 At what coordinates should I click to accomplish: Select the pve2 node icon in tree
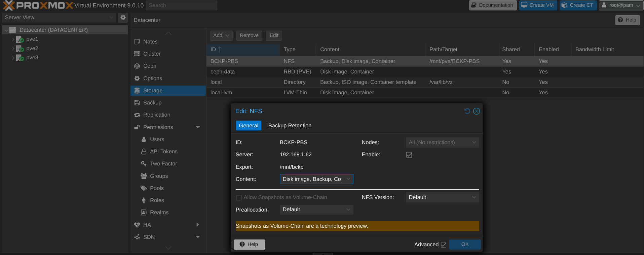tap(20, 49)
